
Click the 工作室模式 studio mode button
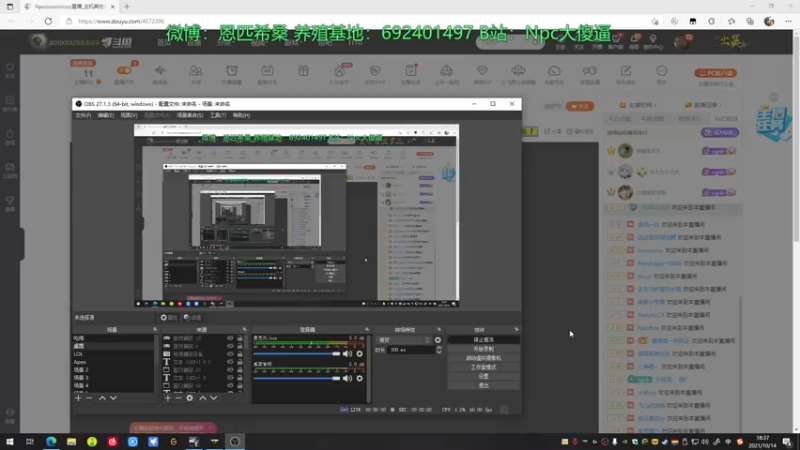483,367
